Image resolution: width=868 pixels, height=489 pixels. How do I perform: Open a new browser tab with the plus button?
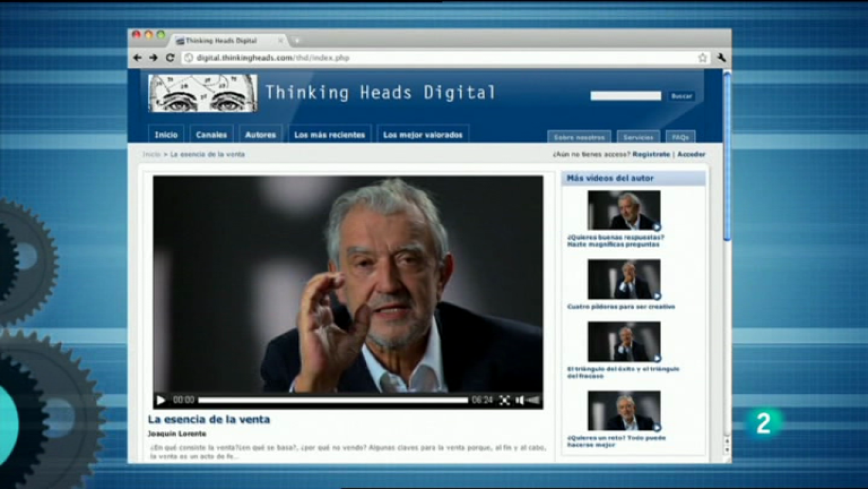coord(296,40)
